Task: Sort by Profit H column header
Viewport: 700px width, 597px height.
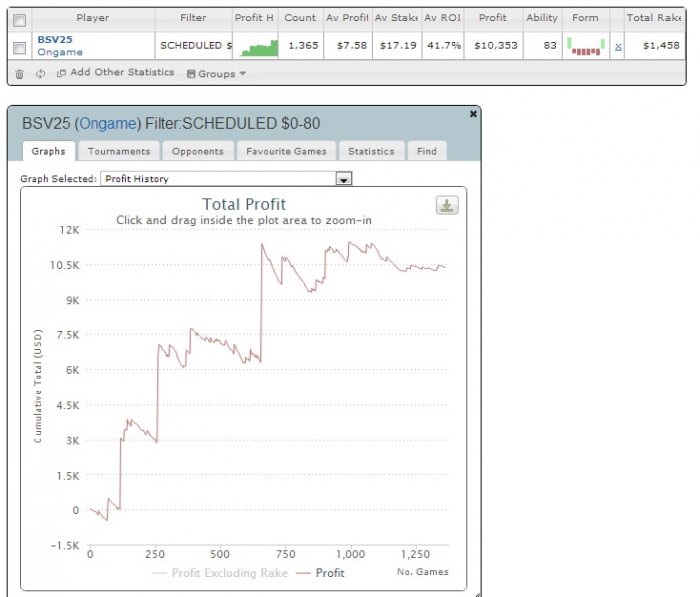Action: coord(254,18)
